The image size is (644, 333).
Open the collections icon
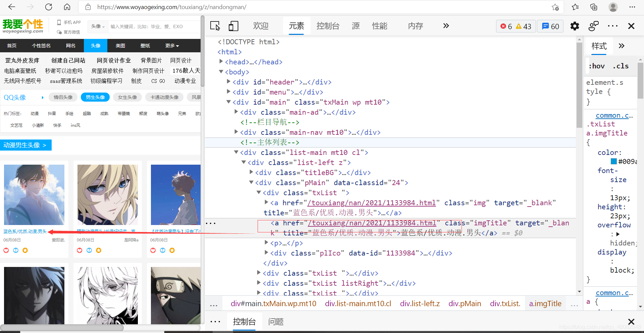click(x=594, y=7)
